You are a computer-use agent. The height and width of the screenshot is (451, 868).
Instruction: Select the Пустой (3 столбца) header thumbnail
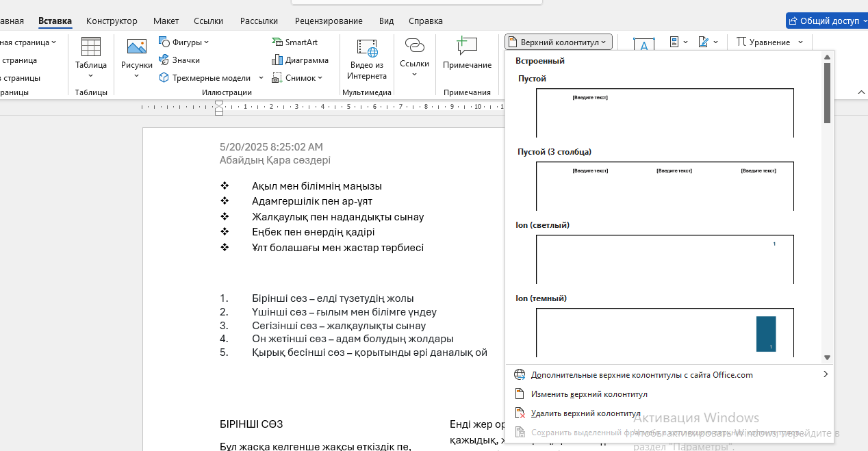click(x=665, y=186)
